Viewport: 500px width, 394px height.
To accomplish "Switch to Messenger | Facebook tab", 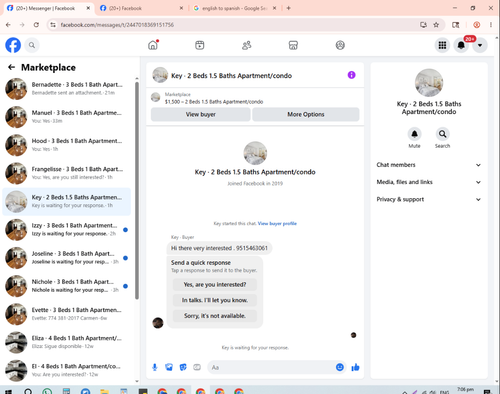I will click(49, 8).
